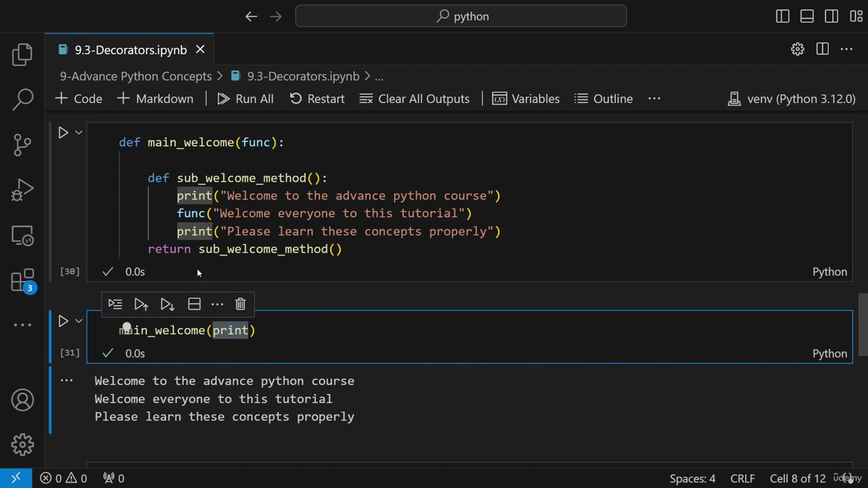Click breadcrumb 9-Advance Python Concepts
The image size is (868, 488).
click(136, 77)
